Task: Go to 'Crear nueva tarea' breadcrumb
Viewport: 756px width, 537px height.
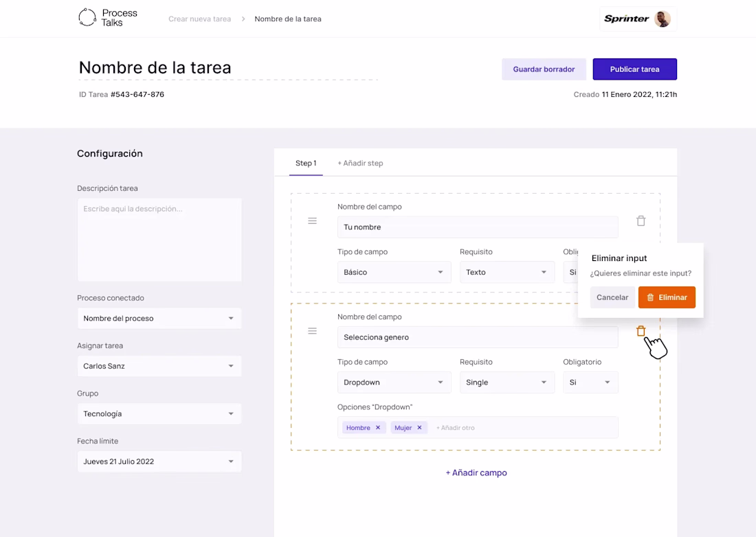Action: [199, 19]
